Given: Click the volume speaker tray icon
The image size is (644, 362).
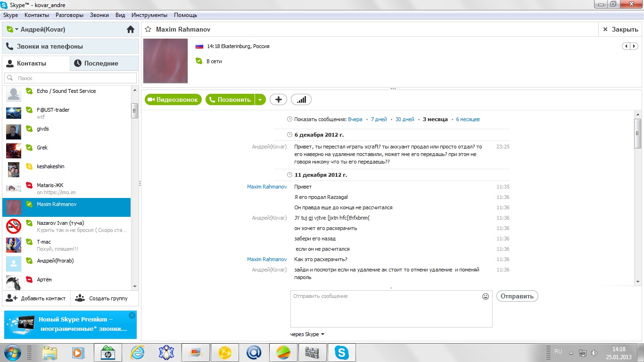Looking at the screenshot, I should (x=594, y=353).
